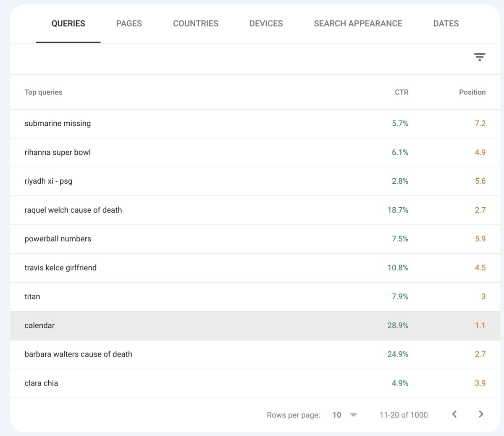The width and height of the screenshot is (504, 436).
Task: Switch to the PAGES tab
Action: tap(129, 24)
